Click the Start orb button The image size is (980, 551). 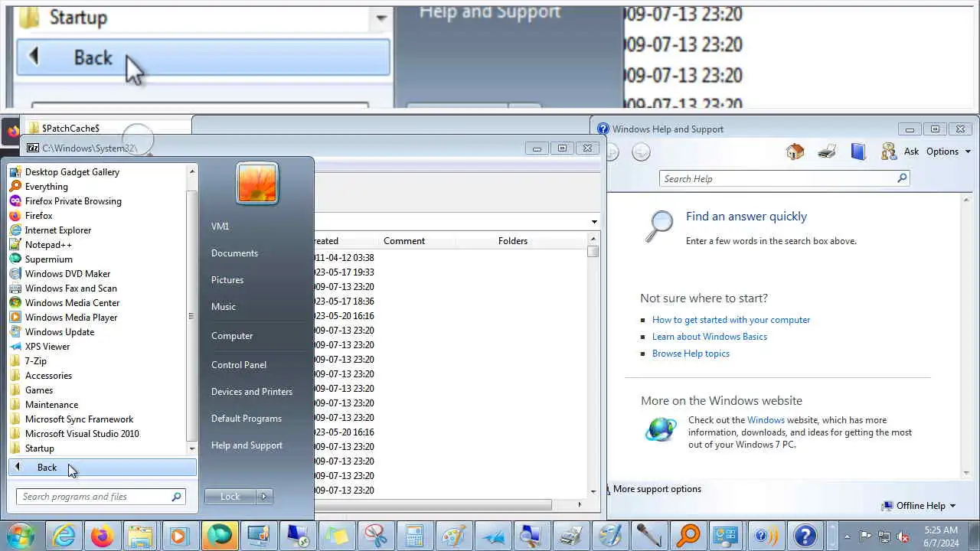click(21, 536)
